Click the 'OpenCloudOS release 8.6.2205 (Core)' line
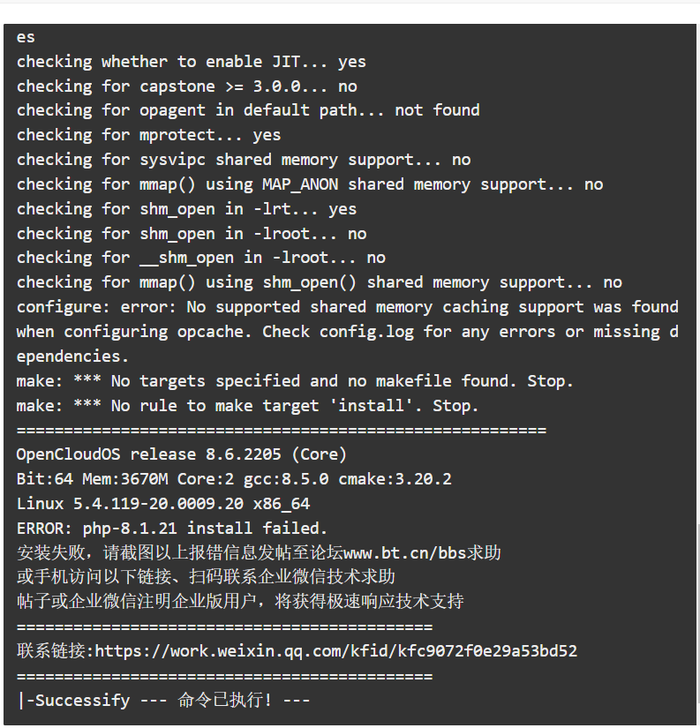 click(x=182, y=454)
